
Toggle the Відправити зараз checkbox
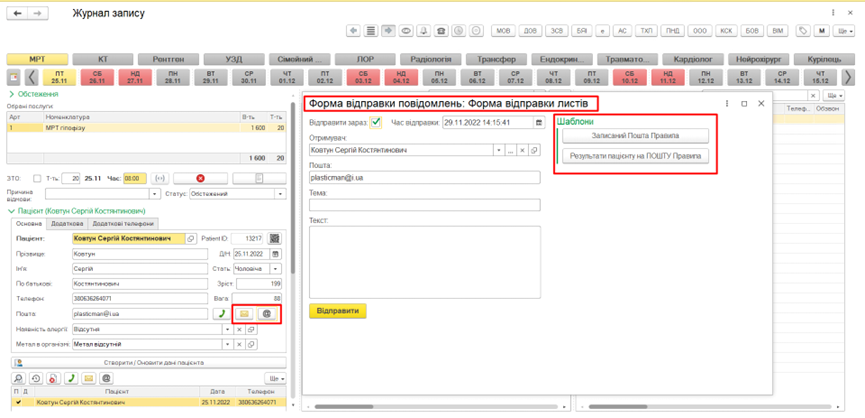[x=376, y=123]
